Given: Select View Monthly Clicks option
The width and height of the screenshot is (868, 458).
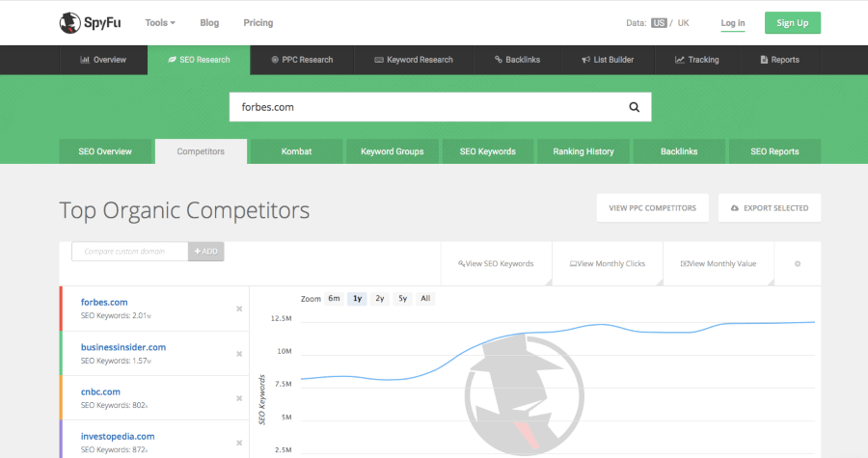Looking at the screenshot, I should pyautogui.click(x=607, y=263).
